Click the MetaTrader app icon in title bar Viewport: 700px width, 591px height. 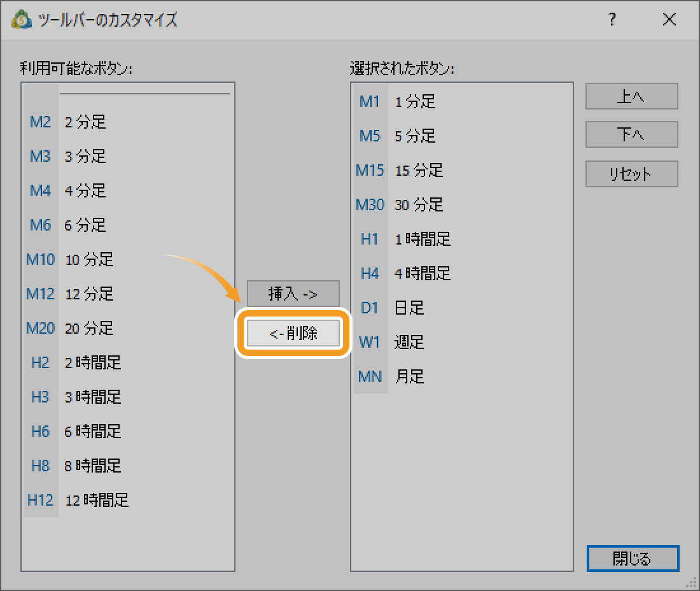click(22, 20)
